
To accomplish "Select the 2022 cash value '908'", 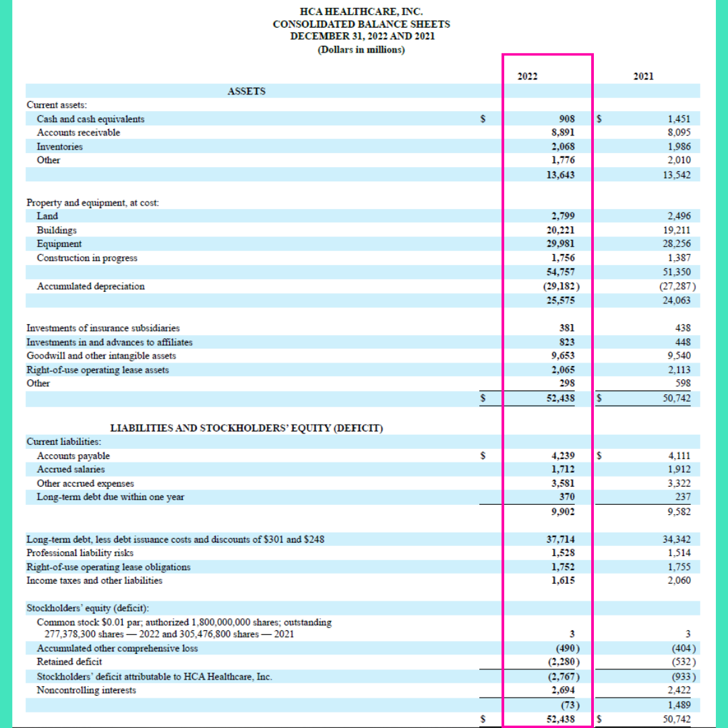I will click(x=567, y=119).
